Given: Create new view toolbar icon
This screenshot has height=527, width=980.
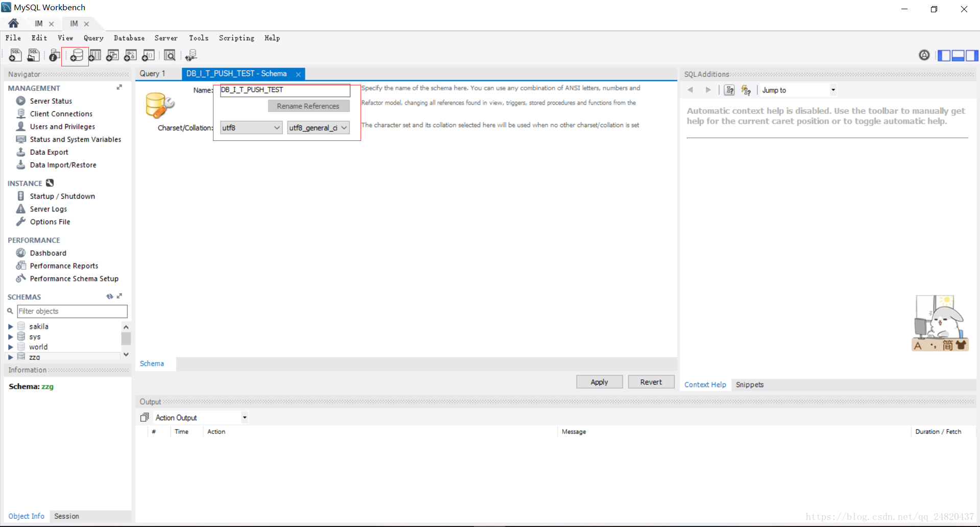Looking at the screenshot, I should click(112, 55).
